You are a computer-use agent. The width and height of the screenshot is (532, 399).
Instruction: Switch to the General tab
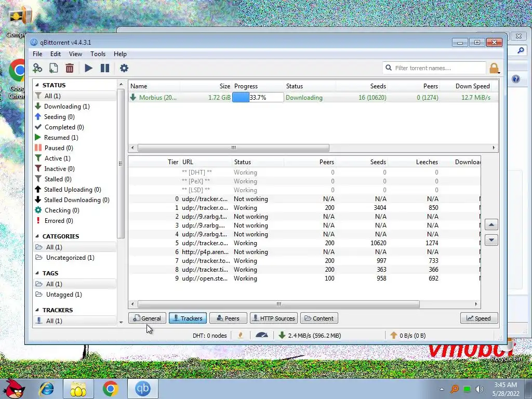coord(147,318)
